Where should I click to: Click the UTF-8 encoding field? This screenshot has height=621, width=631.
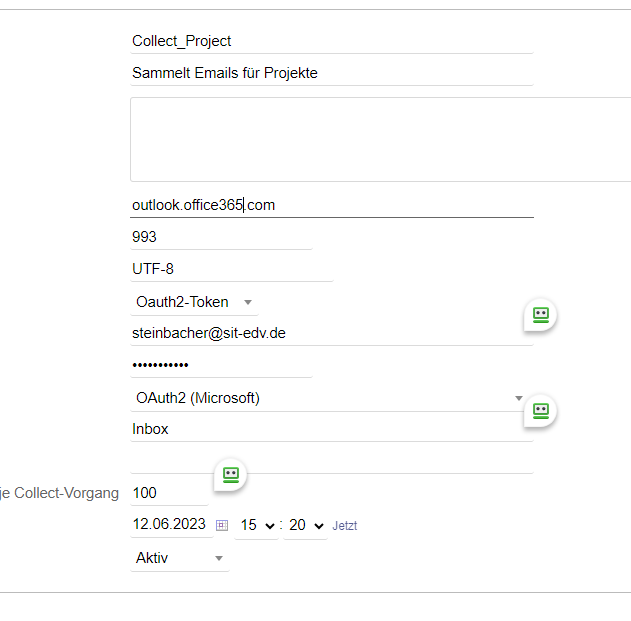pyautogui.click(x=230, y=269)
